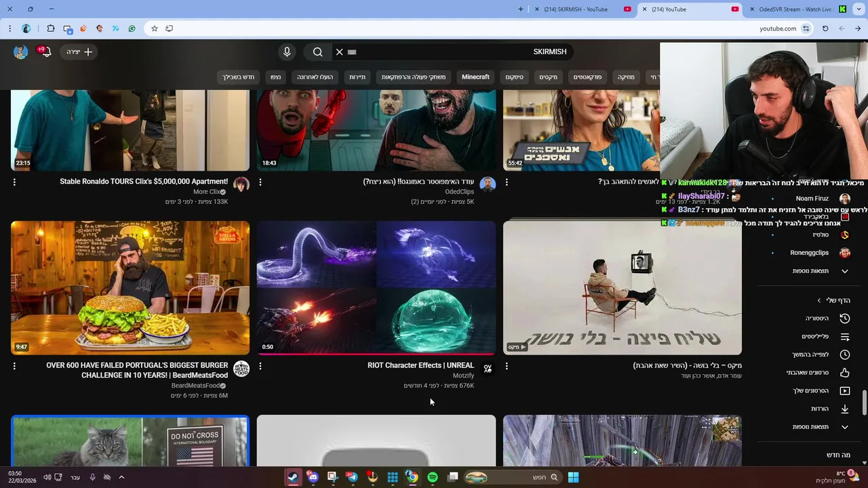Switch to the (214) YouTube tab
This screenshot has width=868, height=488.
[690, 9]
